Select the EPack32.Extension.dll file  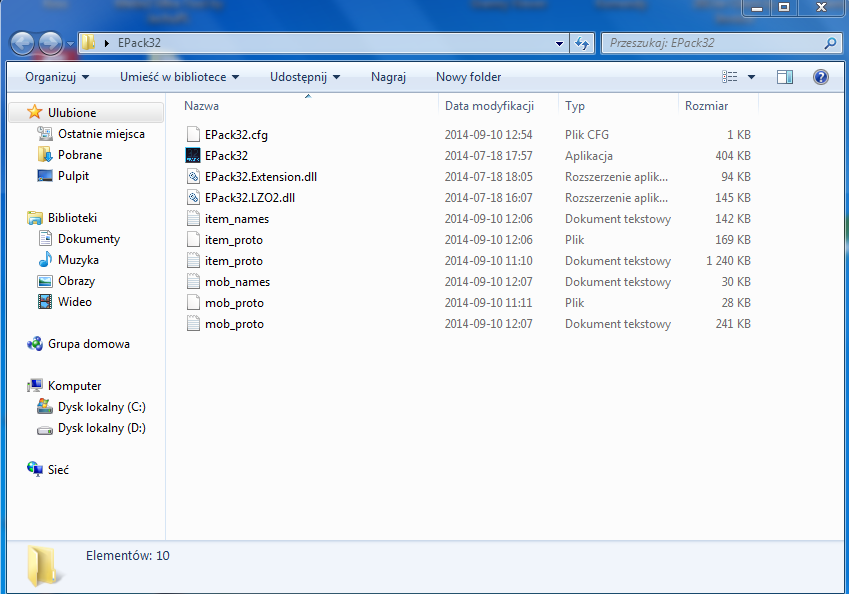(x=261, y=177)
